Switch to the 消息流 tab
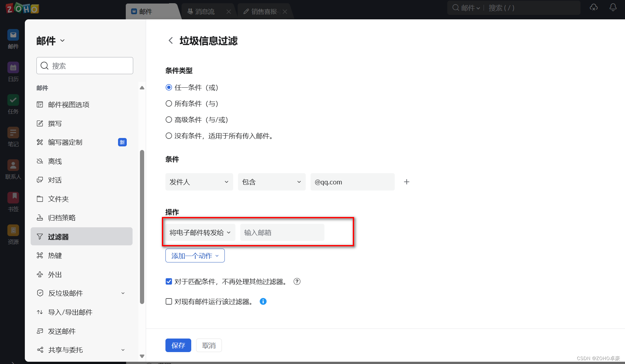 pos(204,12)
